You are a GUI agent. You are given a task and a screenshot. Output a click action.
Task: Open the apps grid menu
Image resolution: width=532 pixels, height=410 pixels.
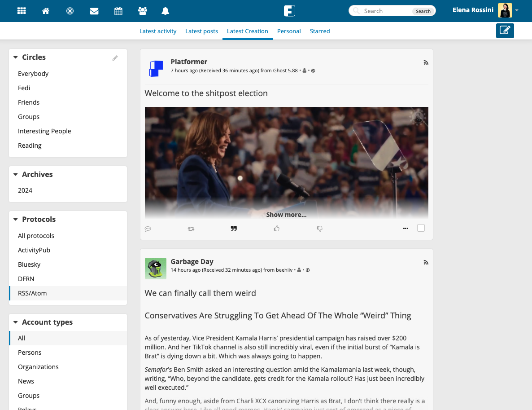click(x=22, y=11)
